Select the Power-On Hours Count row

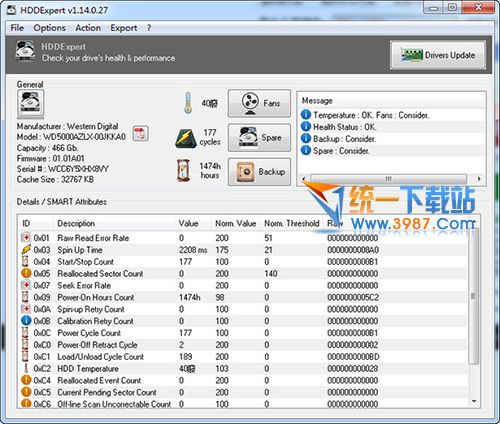coord(243,297)
